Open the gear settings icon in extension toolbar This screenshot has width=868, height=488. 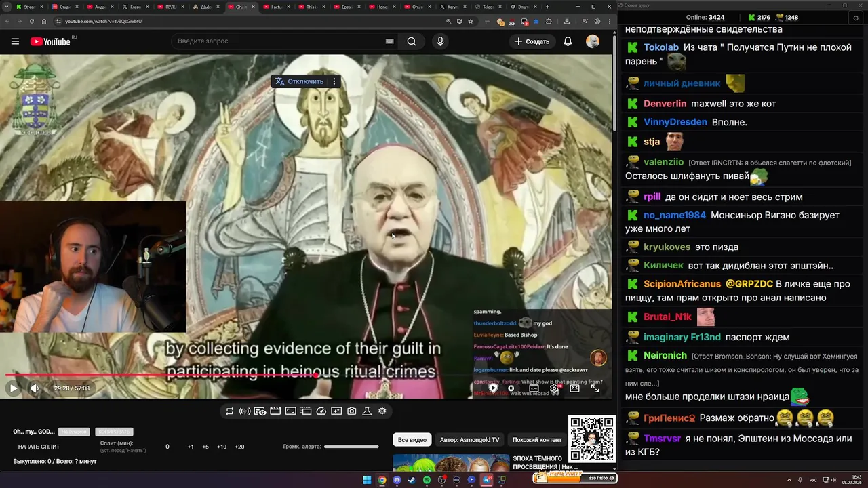click(382, 411)
